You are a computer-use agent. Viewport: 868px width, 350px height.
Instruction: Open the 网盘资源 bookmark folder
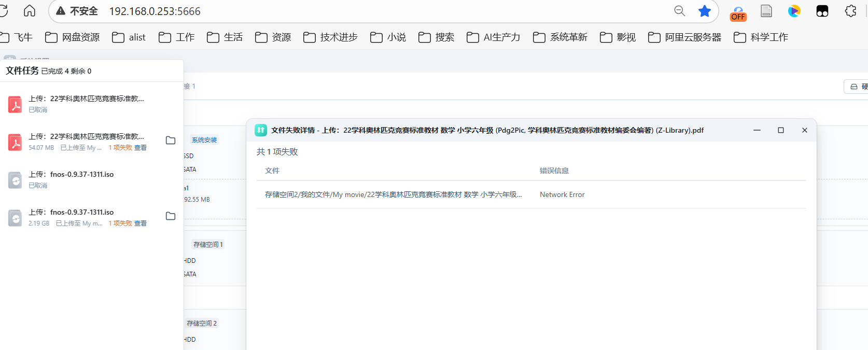[x=73, y=37]
